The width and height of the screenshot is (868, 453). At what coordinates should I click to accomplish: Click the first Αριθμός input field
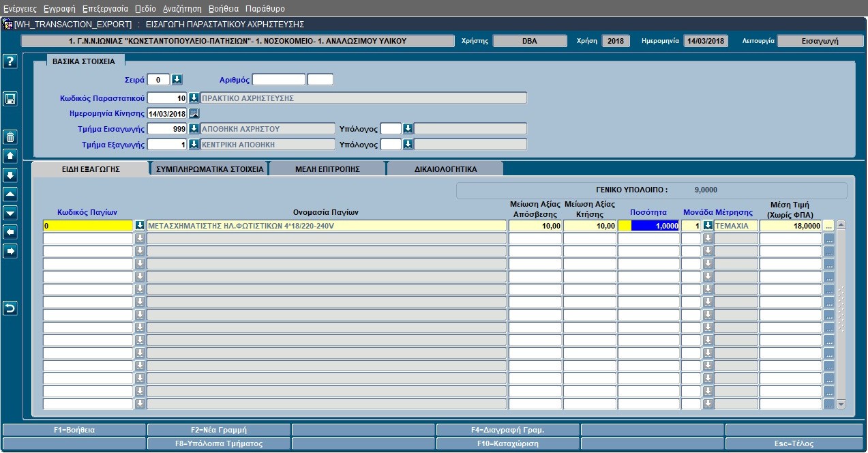(x=279, y=79)
